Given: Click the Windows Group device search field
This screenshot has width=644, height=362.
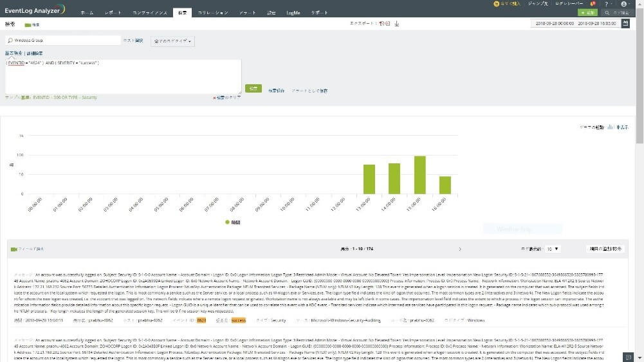Looking at the screenshot, I should pos(63,41).
